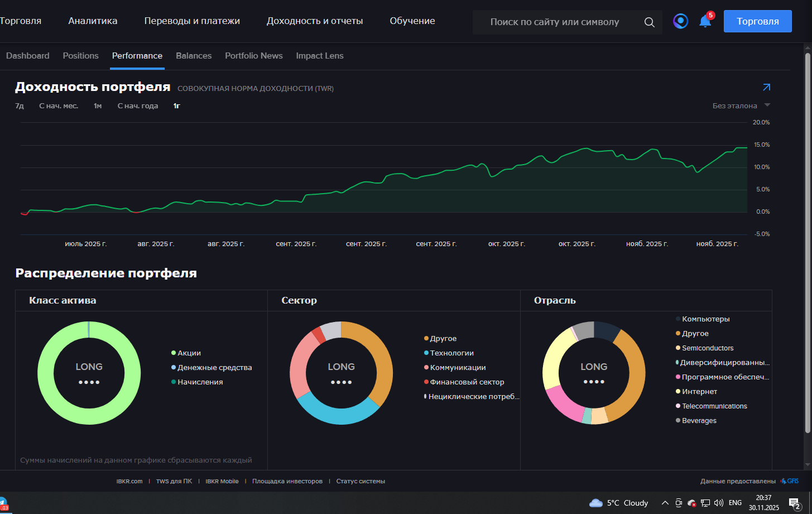Open the blue circular assistant icon
This screenshot has height=514, width=812.
click(x=680, y=21)
